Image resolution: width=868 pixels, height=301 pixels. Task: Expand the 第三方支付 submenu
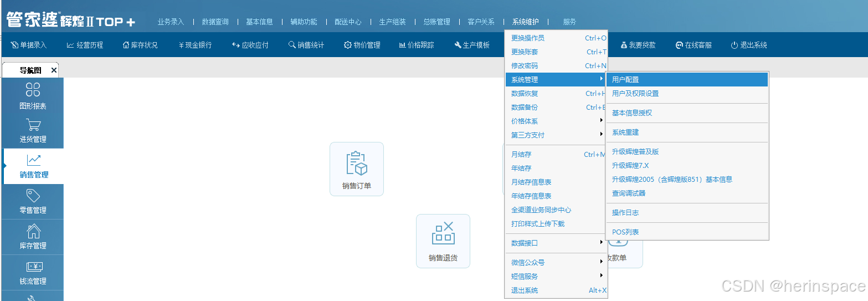(556, 135)
